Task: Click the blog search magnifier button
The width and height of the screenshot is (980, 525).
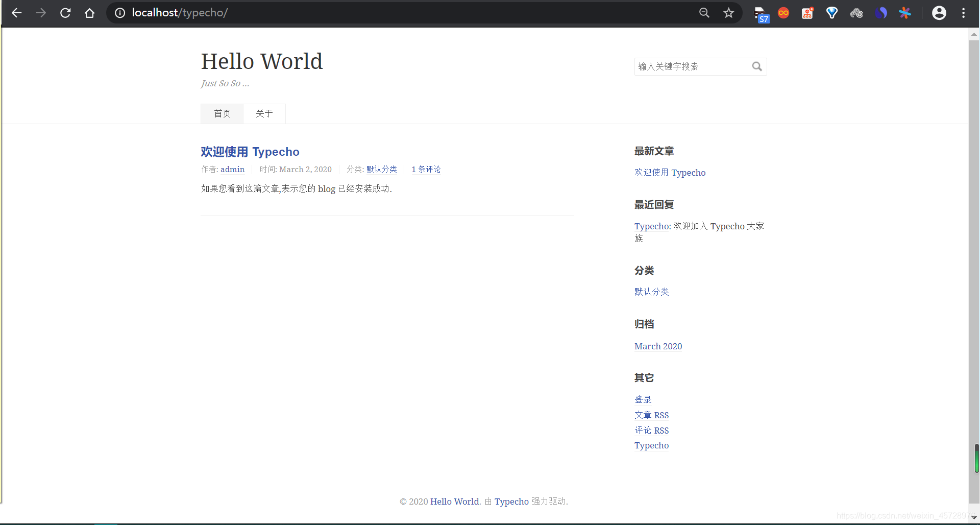Action: pos(757,66)
